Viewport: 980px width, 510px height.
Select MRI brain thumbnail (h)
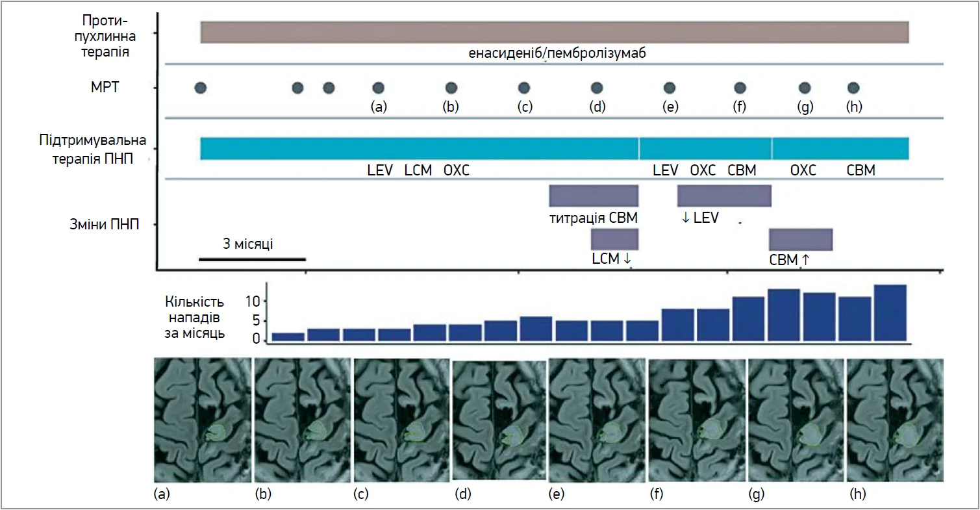pyautogui.click(x=896, y=419)
